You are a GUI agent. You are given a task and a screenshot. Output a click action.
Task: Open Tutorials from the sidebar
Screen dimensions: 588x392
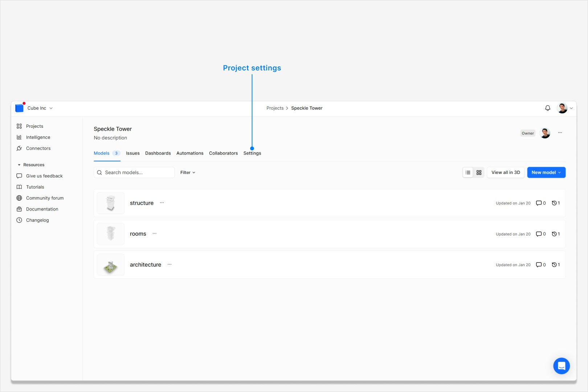click(x=35, y=187)
